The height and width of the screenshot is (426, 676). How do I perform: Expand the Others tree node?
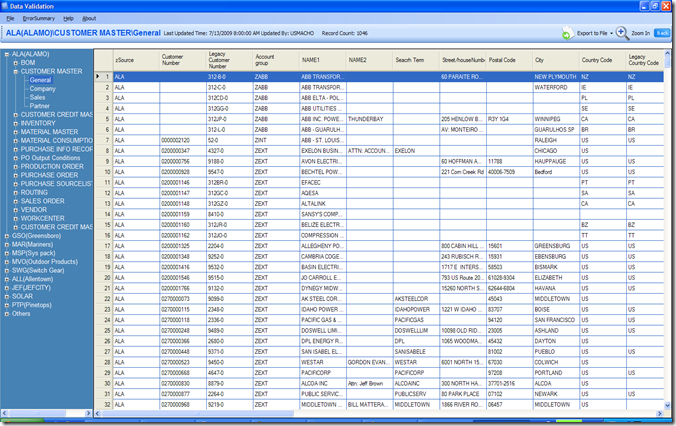point(7,314)
